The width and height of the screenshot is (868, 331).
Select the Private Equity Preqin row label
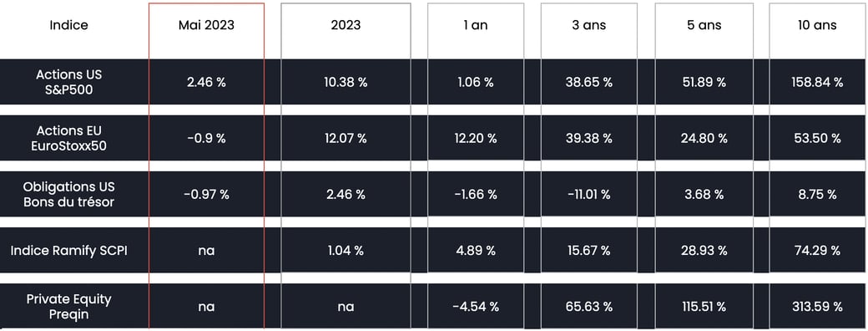(69, 306)
